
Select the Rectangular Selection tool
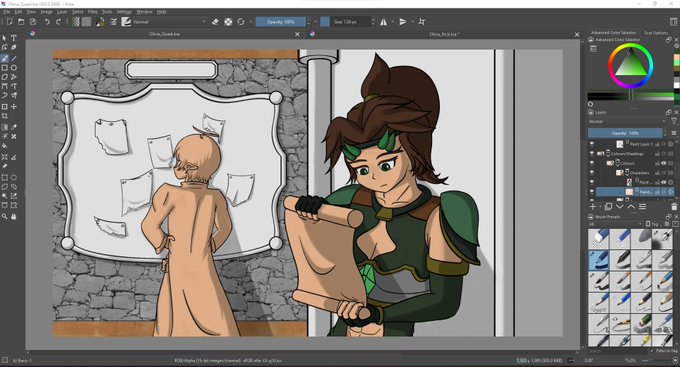[4, 177]
